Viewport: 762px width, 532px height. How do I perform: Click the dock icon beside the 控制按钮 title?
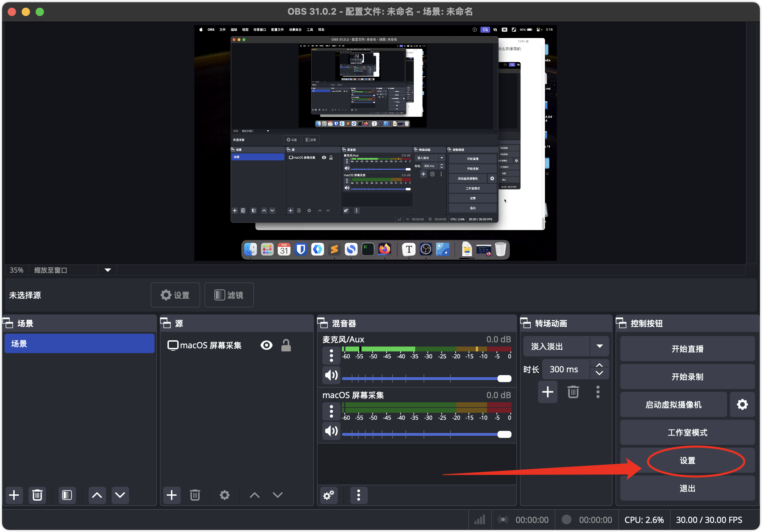tap(621, 323)
